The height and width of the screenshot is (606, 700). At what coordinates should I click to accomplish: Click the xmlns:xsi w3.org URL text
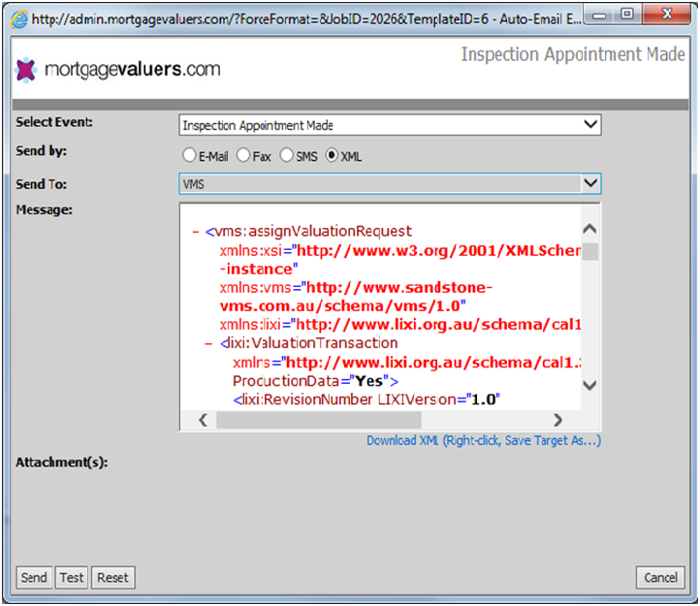click(x=400, y=260)
